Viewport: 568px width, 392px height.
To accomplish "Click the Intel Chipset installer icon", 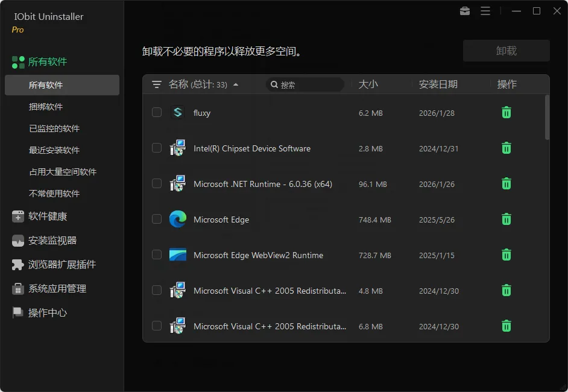I will click(177, 148).
